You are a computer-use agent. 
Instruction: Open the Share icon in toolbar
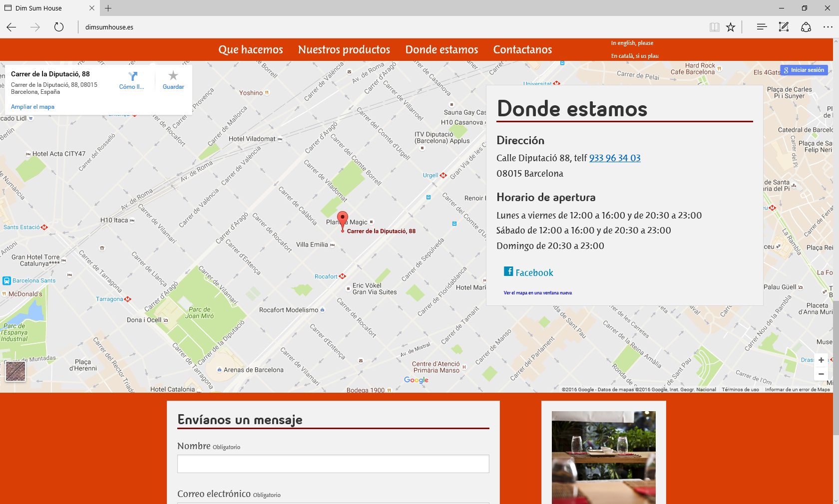(806, 27)
